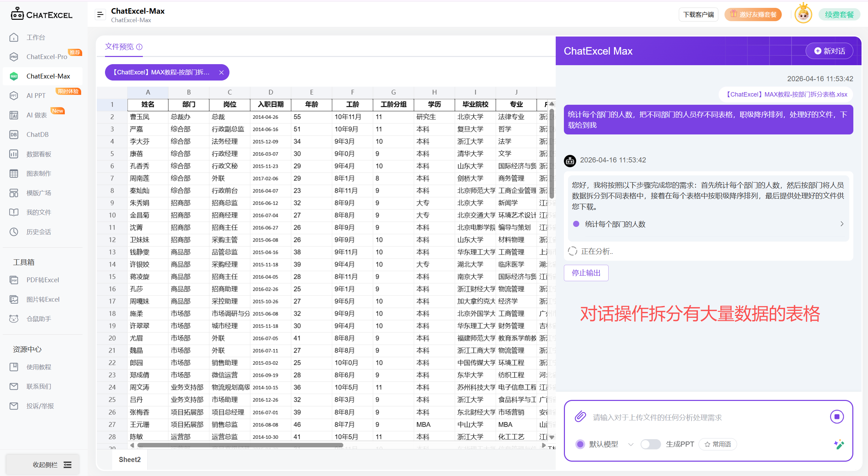Open the 模版广场 template icon
Screen dimensions: 868x476
[x=14, y=193]
